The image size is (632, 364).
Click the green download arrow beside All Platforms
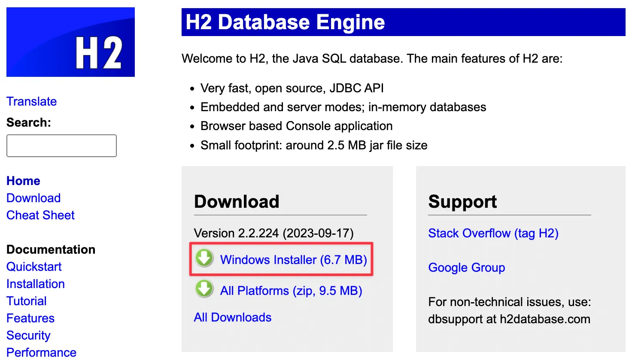[204, 289]
